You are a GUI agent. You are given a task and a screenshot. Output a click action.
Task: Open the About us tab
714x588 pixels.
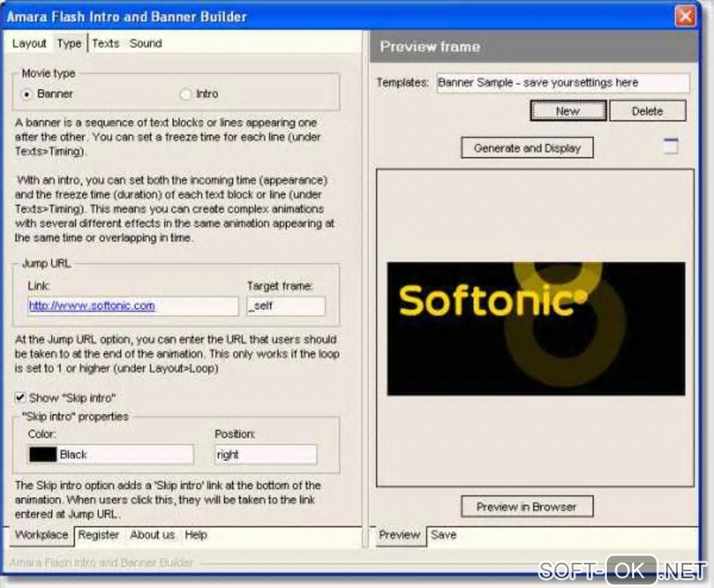pos(153,535)
